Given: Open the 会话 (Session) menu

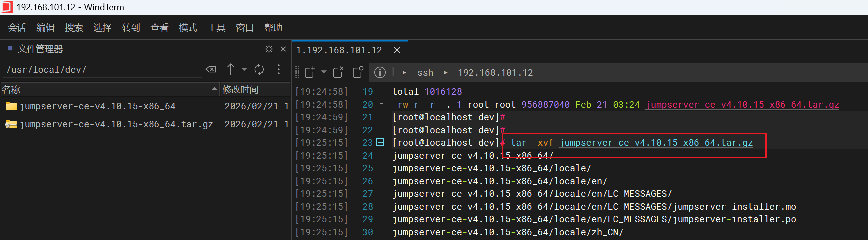Looking at the screenshot, I should (x=17, y=28).
